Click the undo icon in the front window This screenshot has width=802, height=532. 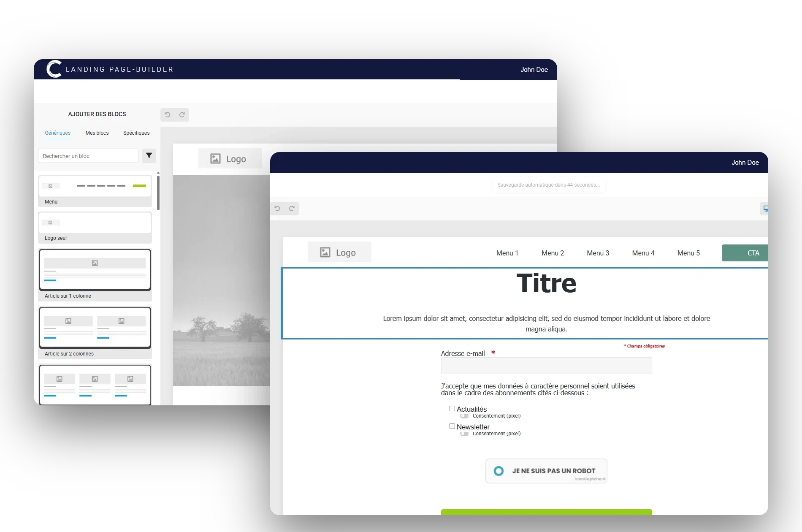click(277, 209)
